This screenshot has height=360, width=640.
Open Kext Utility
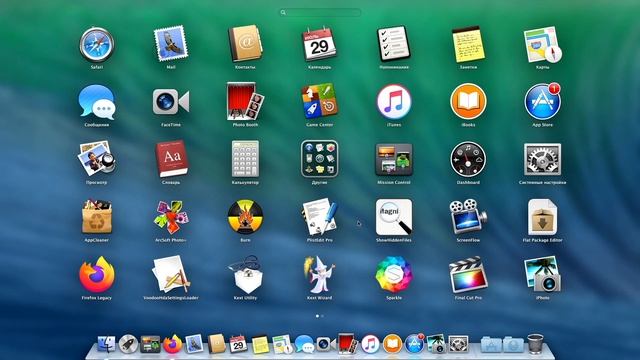click(x=245, y=274)
